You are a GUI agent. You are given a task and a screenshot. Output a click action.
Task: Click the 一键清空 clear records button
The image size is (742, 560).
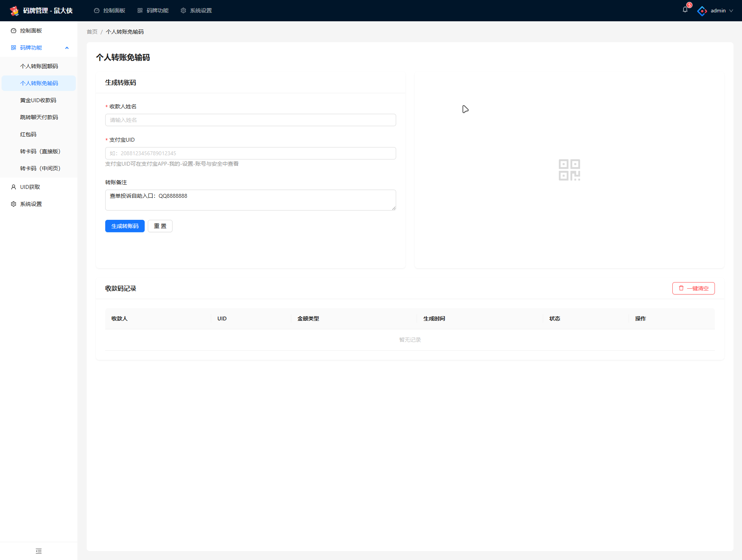coord(693,288)
